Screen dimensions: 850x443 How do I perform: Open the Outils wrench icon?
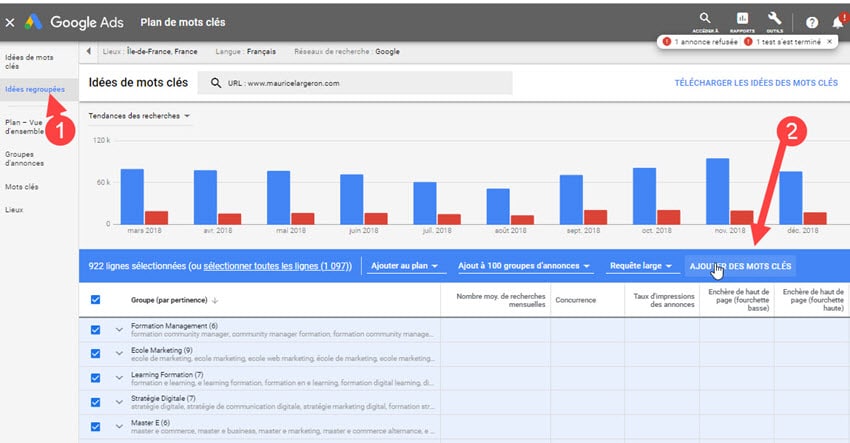tap(774, 19)
